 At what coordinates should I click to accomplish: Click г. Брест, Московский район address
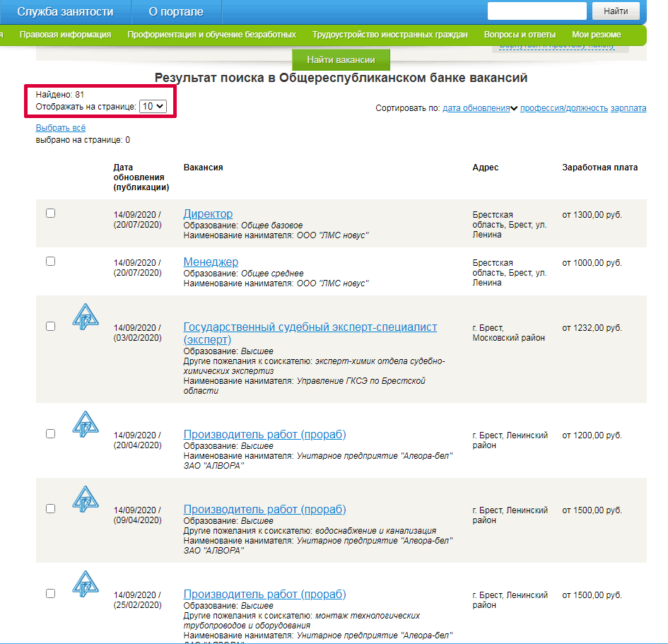(x=509, y=333)
